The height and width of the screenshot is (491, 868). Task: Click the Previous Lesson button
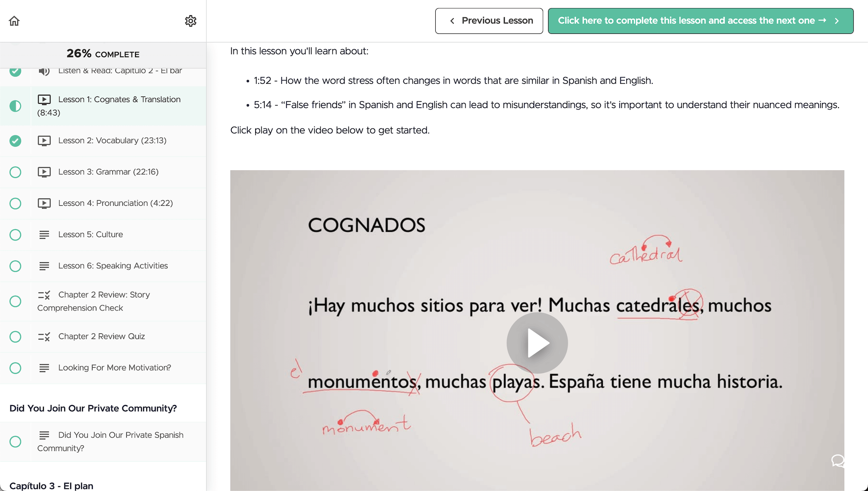pos(489,20)
